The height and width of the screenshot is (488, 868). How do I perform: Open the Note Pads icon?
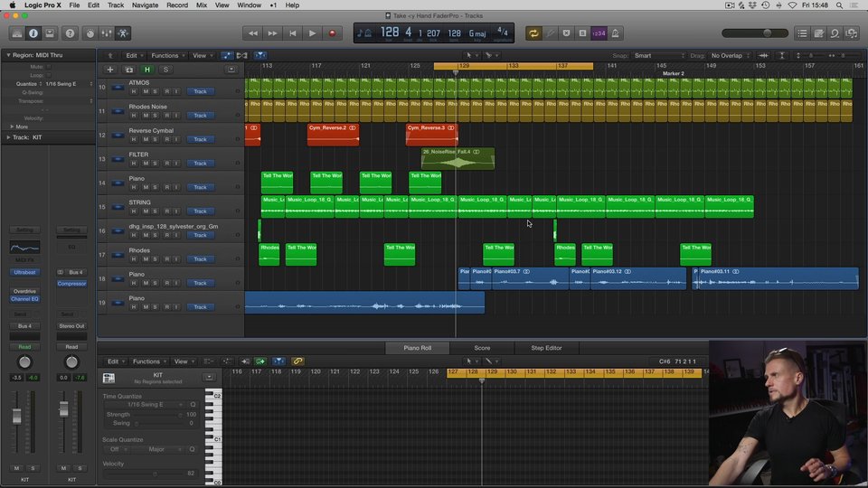pyautogui.click(x=819, y=33)
